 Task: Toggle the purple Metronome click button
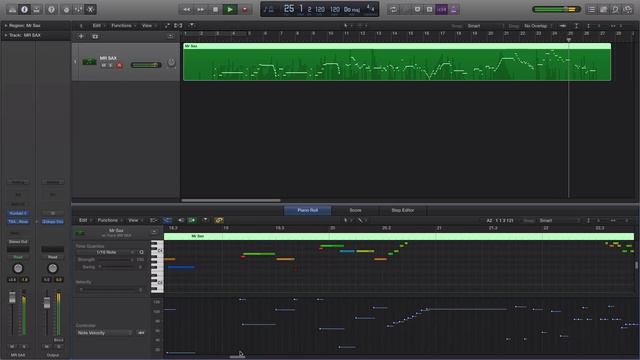click(453, 9)
